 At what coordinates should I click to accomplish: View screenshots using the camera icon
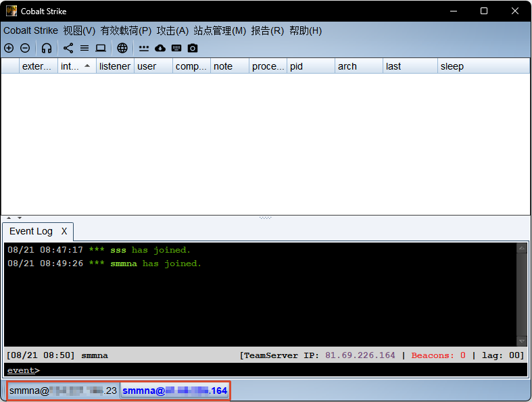click(x=193, y=48)
